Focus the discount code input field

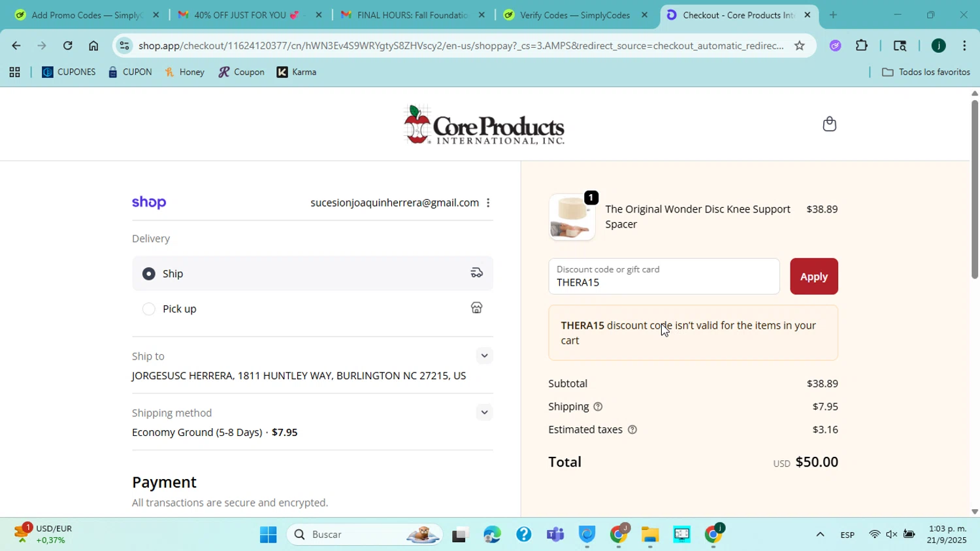(664, 276)
